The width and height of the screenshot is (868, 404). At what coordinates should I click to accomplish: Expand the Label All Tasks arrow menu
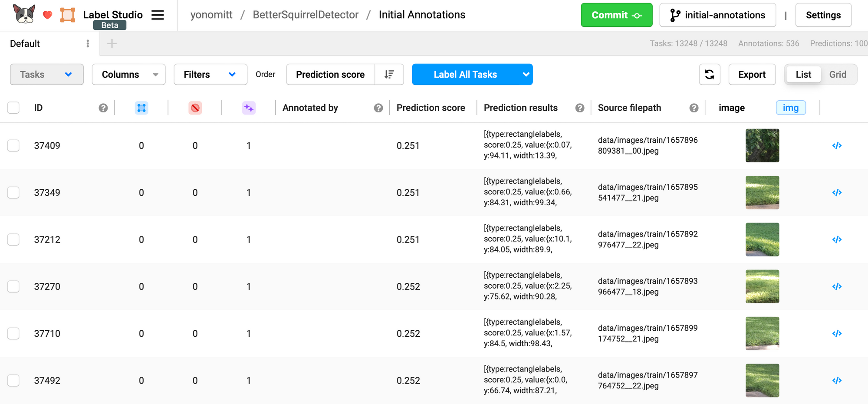click(526, 75)
